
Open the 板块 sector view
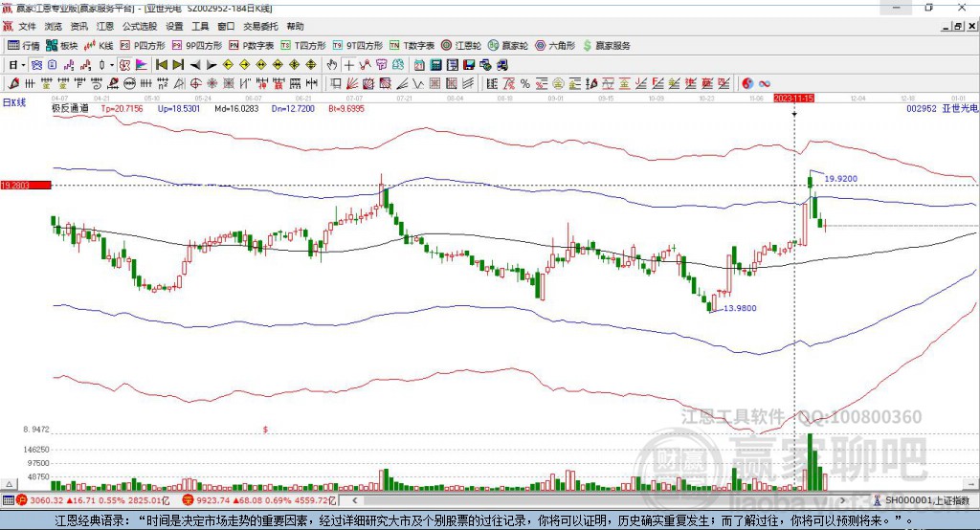point(62,46)
